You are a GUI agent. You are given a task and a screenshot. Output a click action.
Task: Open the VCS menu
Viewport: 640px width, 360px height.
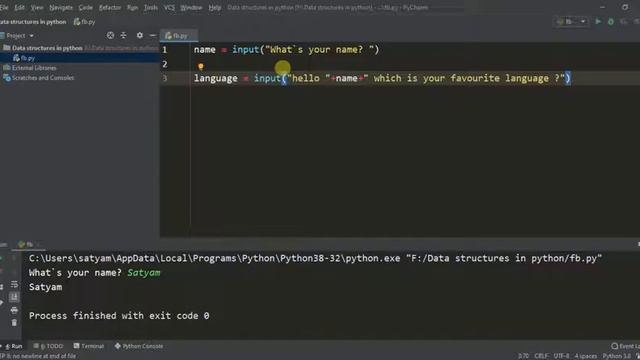click(x=169, y=7)
